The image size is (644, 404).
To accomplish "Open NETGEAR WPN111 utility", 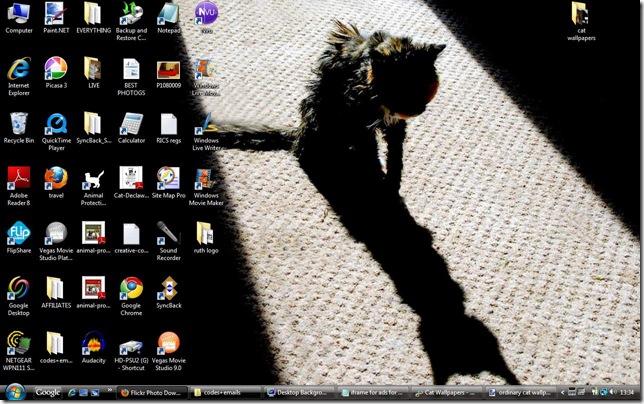I will click(x=18, y=351).
